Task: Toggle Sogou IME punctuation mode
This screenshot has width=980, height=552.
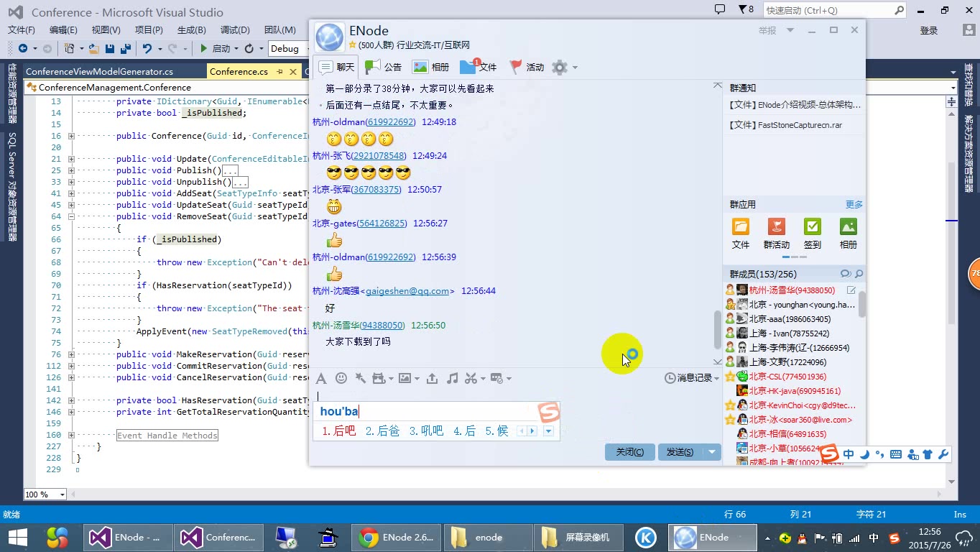Action: point(879,456)
